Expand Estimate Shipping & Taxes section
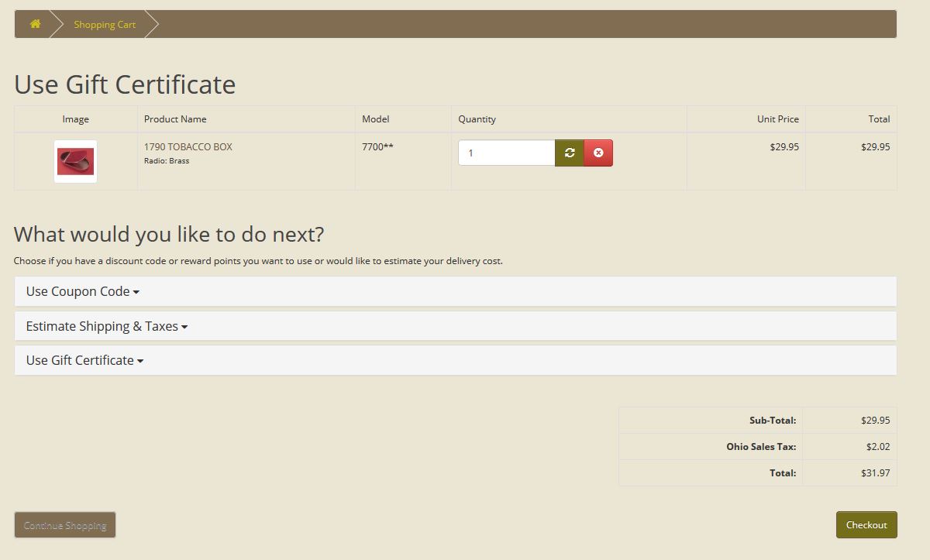The width and height of the screenshot is (930, 560). coord(107,326)
